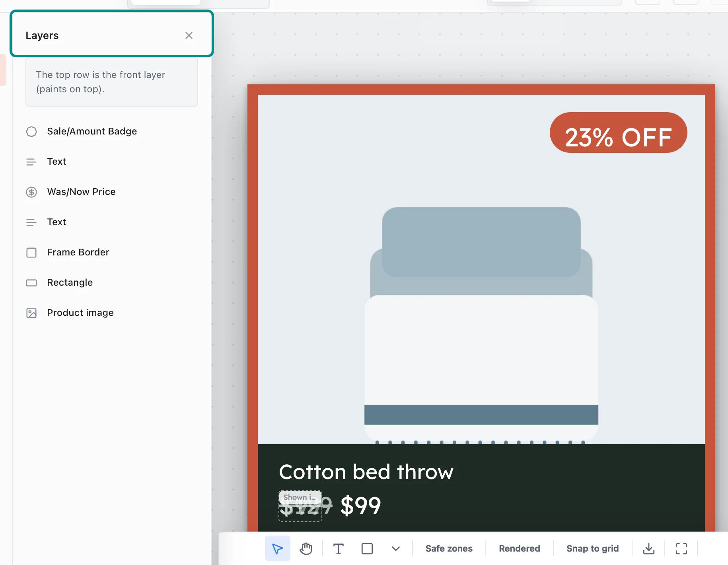Select the Frame Border layer
The image size is (728, 565).
pyautogui.click(x=111, y=252)
